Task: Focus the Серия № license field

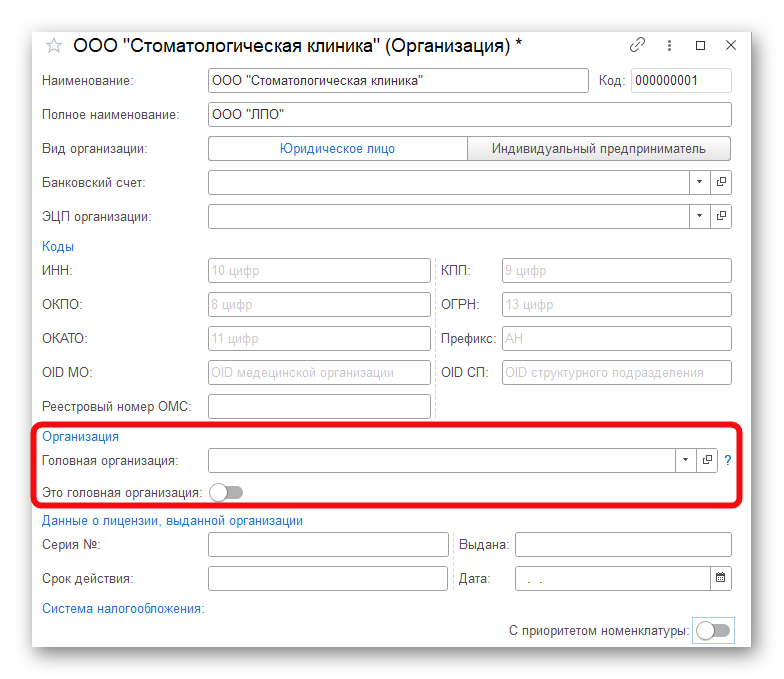Action: (x=328, y=544)
